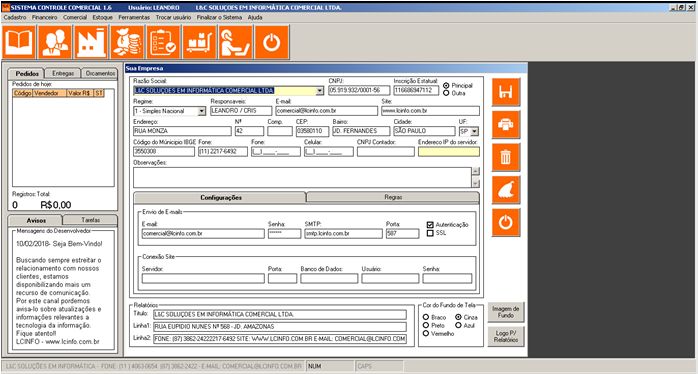
Task: Click the Site field
Action: click(x=430, y=111)
